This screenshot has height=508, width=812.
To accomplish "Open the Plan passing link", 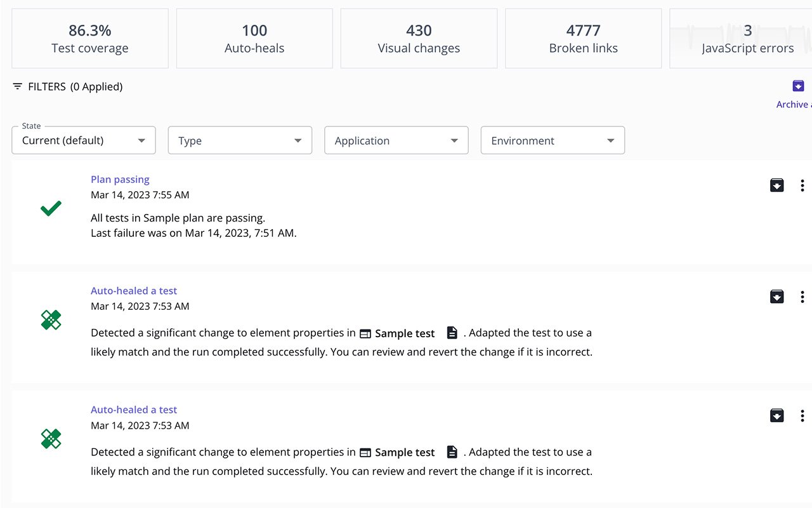I will [x=120, y=180].
